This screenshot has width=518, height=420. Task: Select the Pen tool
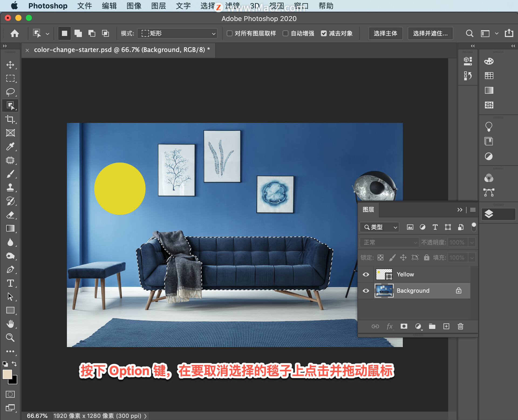point(10,270)
